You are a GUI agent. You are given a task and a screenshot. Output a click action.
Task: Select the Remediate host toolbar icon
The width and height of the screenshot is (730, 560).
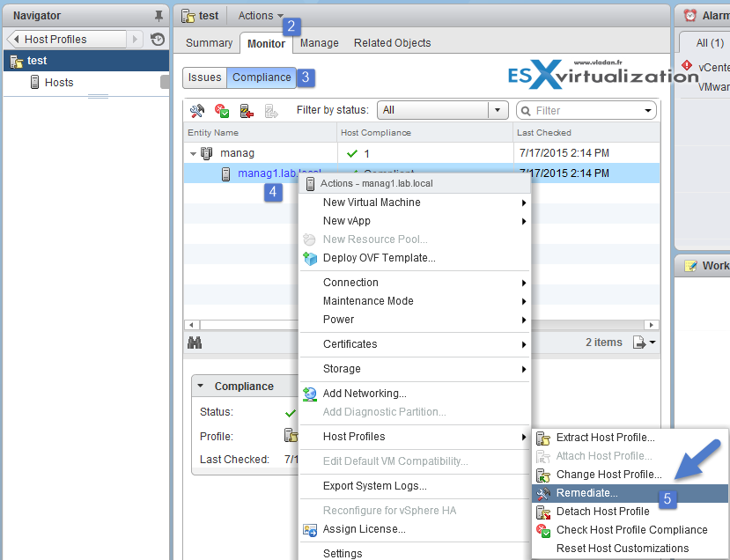197,110
